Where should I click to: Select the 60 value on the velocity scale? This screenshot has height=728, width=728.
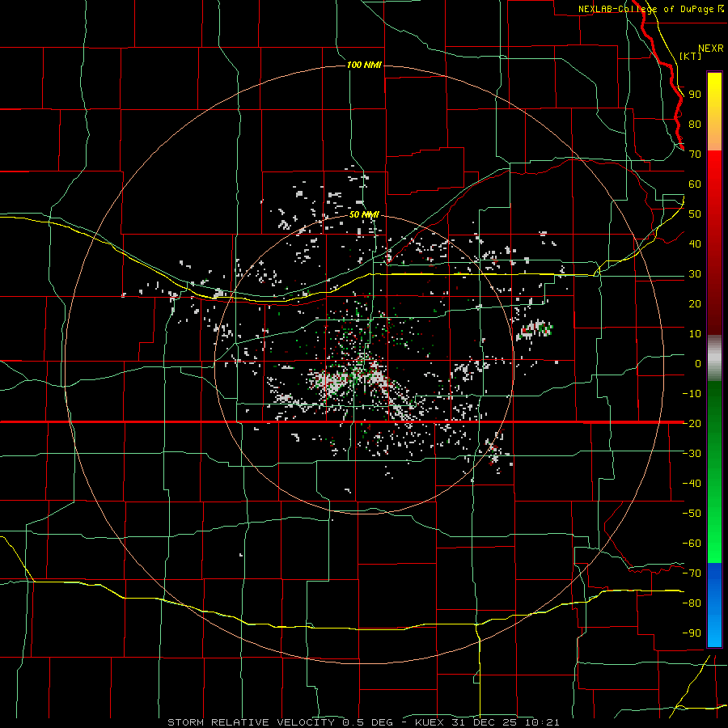(x=695, y=184)
